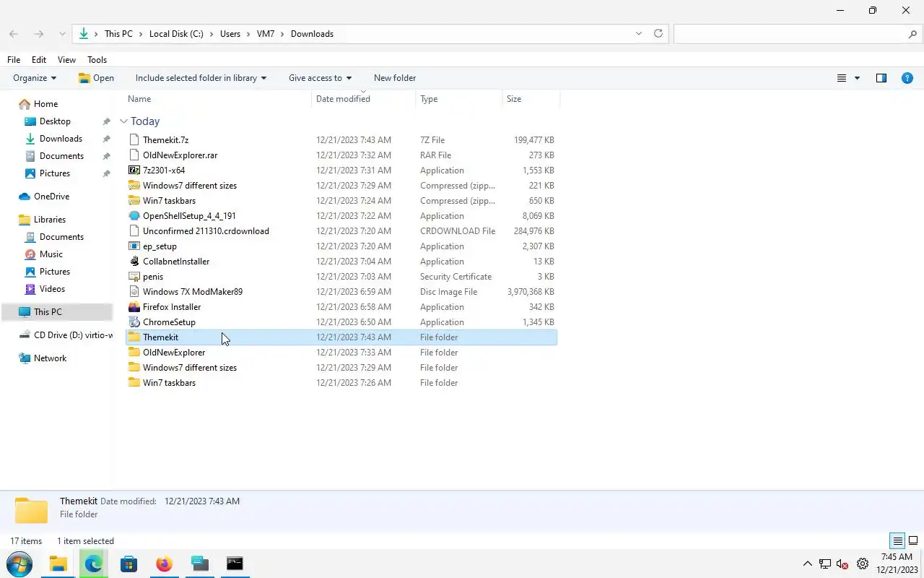Go back with the Back arrow
924x578 pixels.
[x=14, y=34]
